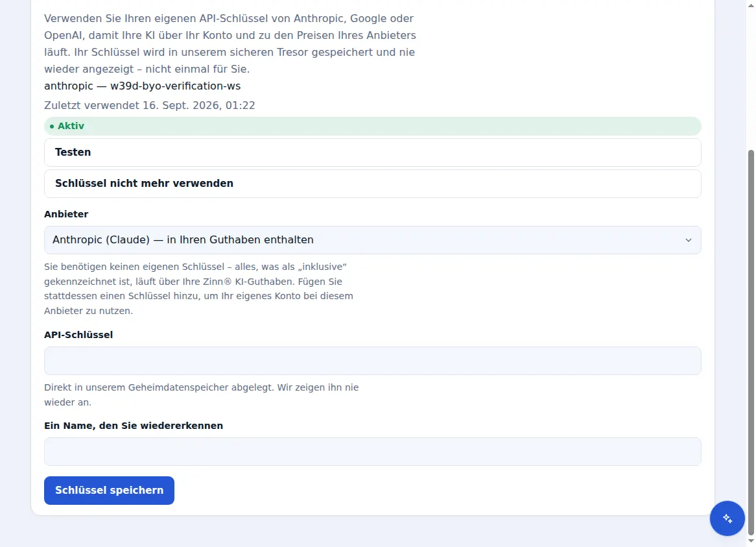The image size is (756, 547).
Task: Open the Anbieter provider dropdown
Action: [x=372, y=240]
